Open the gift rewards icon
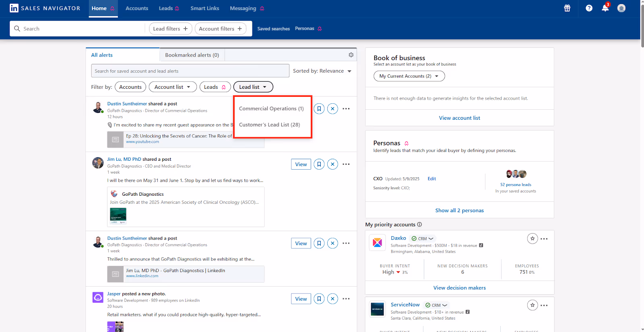This screenshot has width=644, height=332. [567, 8]
